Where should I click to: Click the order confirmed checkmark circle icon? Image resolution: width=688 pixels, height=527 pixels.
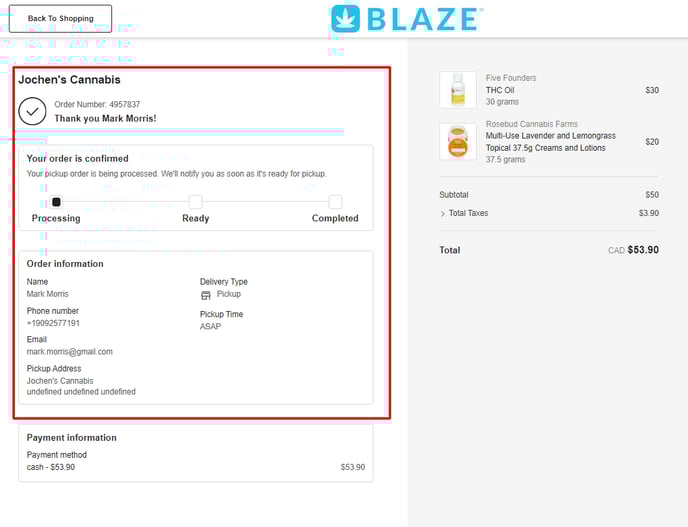click(x=32, y=111)
